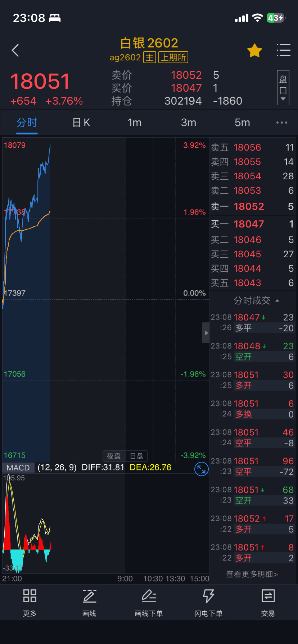Screen dimensions: 298x644
Task: Collapse the 分时成交 header triangle
Action: 277,301
